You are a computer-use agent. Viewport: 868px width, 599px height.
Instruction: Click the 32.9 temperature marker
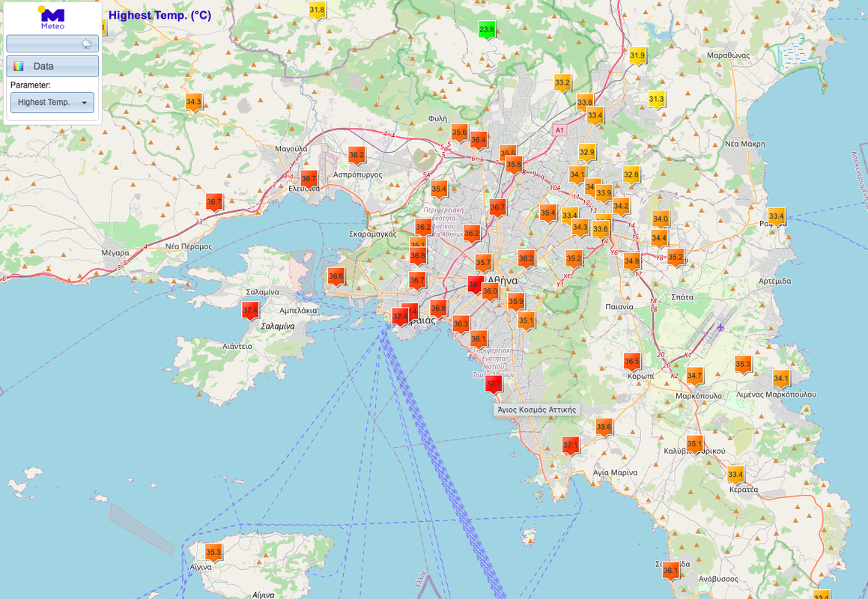(x=587, y=152)
